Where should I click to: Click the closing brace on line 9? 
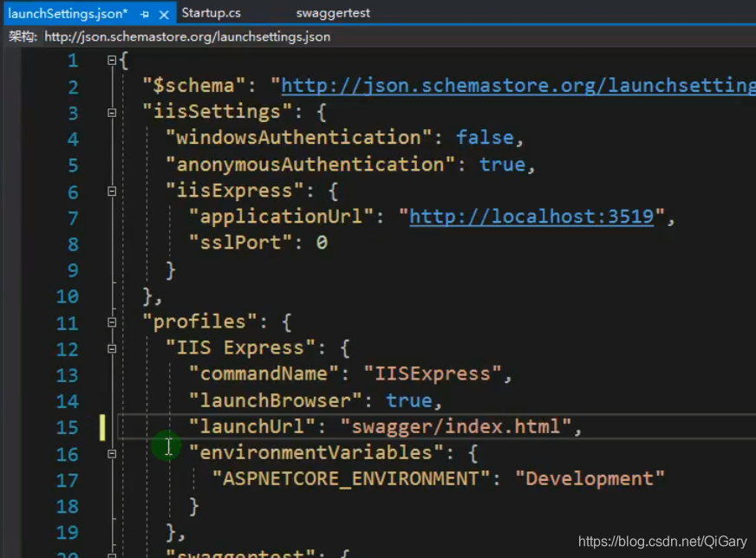pyautogui.click(x=170, y=269)
